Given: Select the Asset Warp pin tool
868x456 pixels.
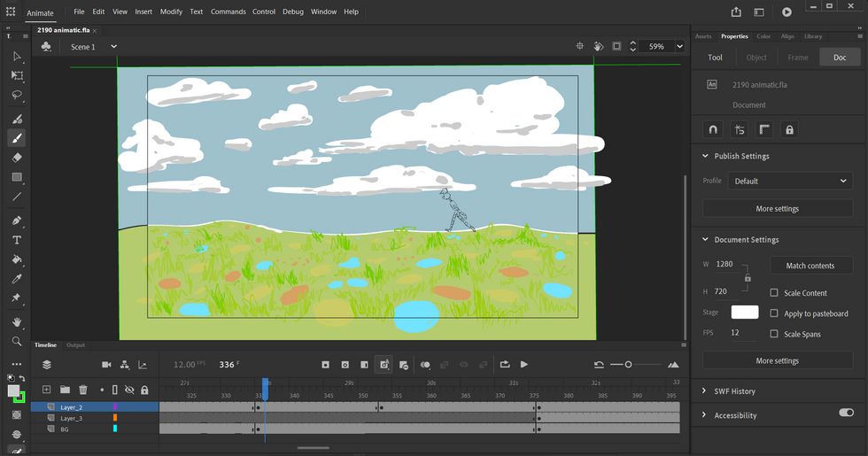Looking at the screenshot, I should 17,298.
